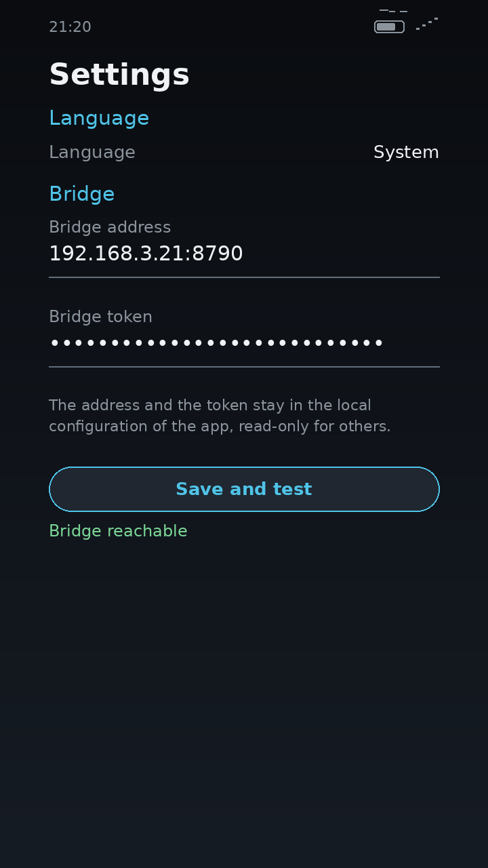The height and width of the screenshot is (868, 488).
Task: Tap the Bridge token label
Action: coord(100,317)
